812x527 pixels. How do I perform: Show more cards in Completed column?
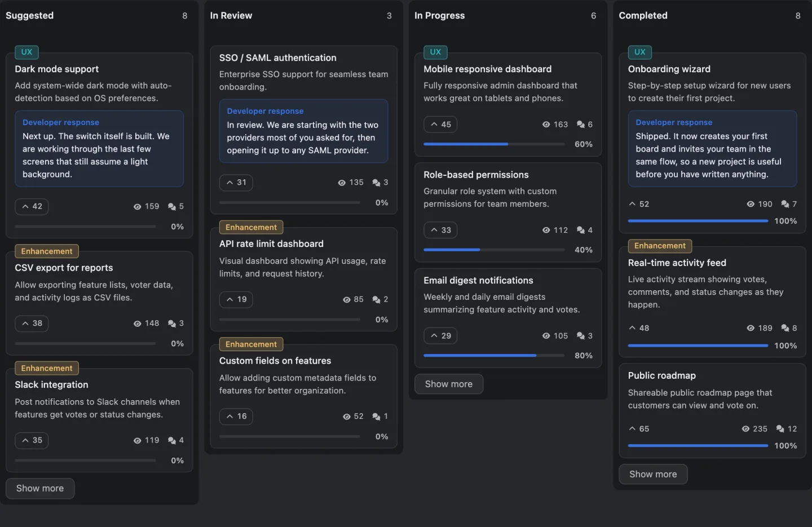653,475
